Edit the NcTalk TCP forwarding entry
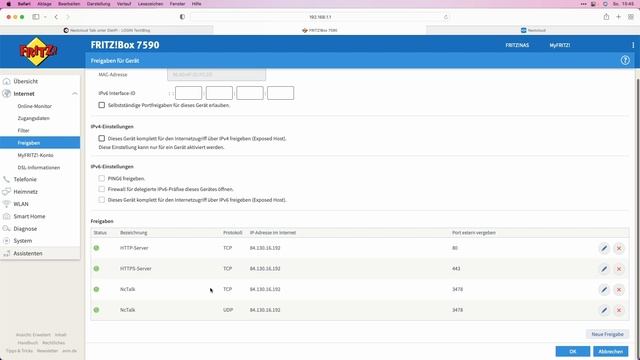The width and height of the screenshot is (640, 360). pos(604,289)
